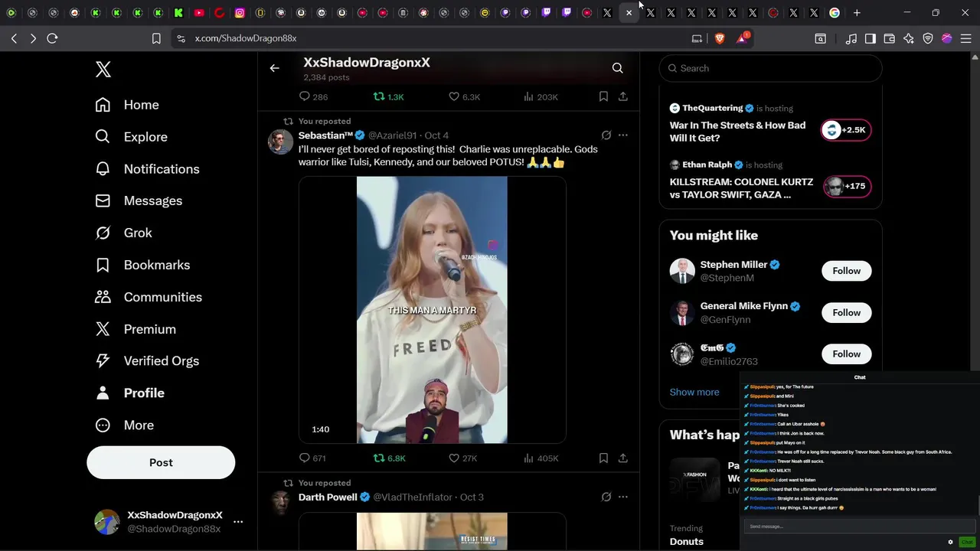Click the profile search magnifier icon

pyautogui.click(x=617, y=68)
